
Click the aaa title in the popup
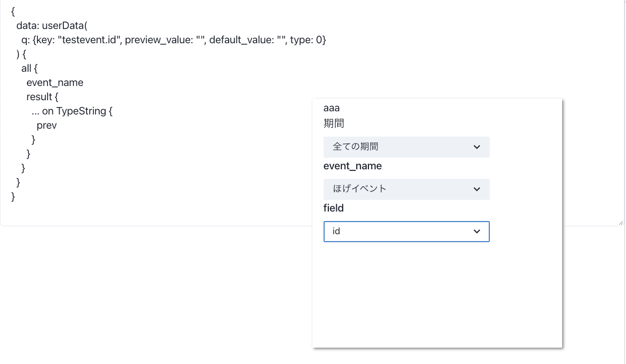(331, 108)
